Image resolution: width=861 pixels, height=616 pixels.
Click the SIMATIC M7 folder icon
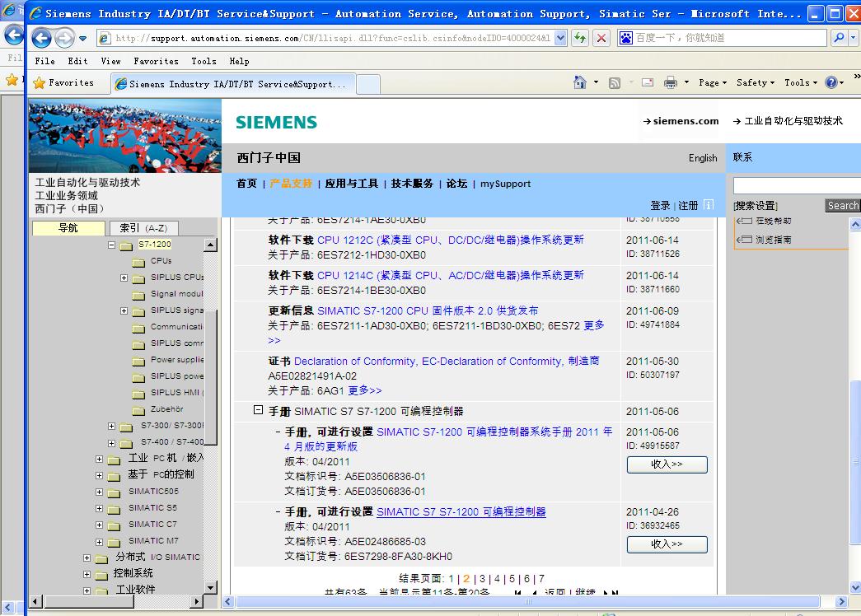click(x=114, y=542)
